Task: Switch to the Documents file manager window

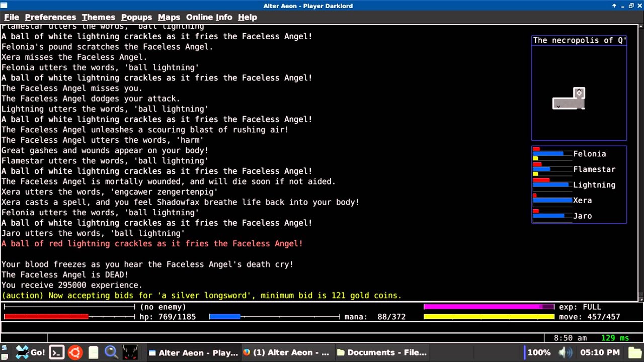Action: pyautogui.click(x=381, y=352)
